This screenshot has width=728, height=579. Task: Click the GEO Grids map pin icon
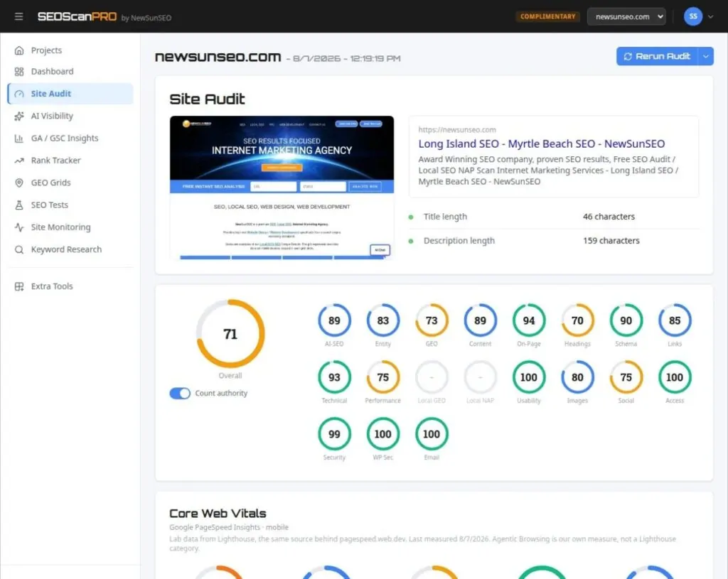click(19, 183)
